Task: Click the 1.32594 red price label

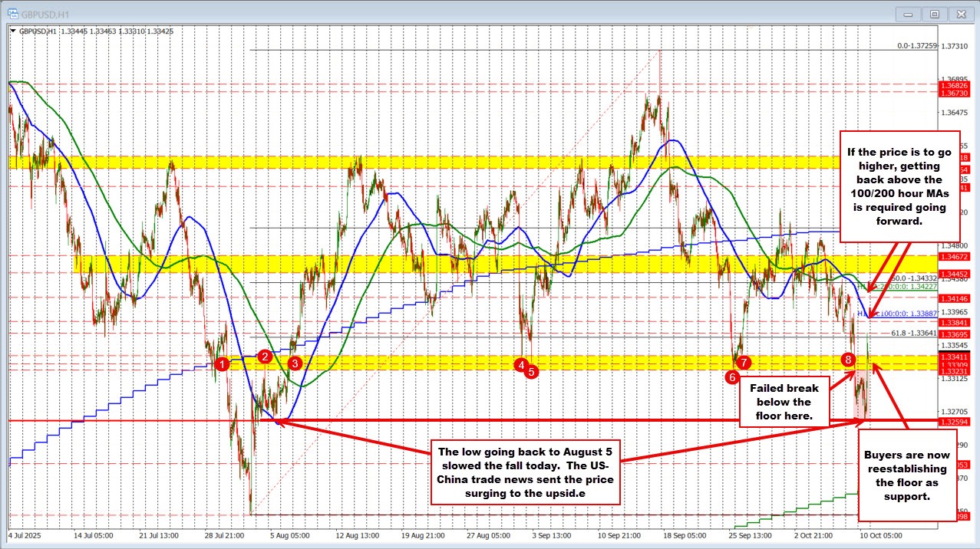Action: coord(955,422)
